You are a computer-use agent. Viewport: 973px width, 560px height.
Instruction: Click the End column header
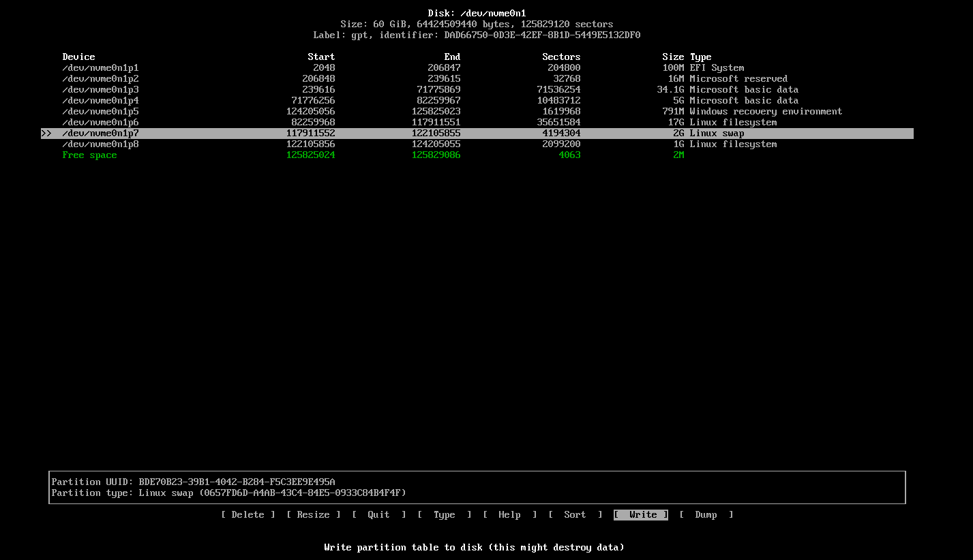pos(453,57)
